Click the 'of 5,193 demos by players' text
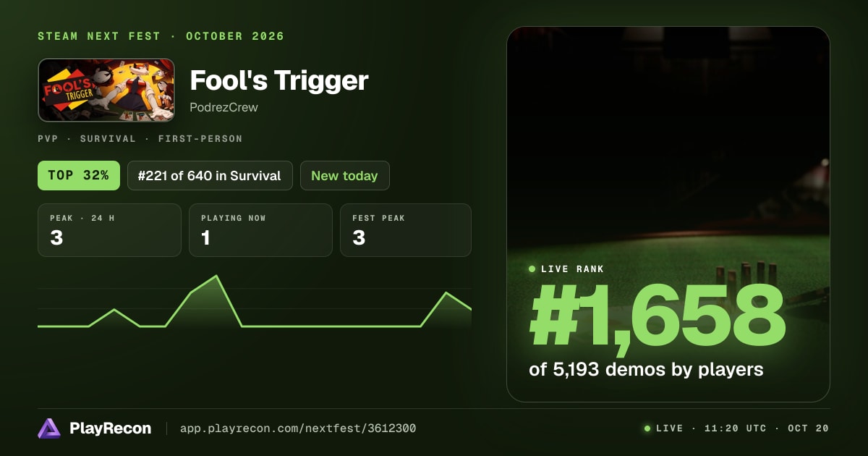868x456 pixels. 646,369
